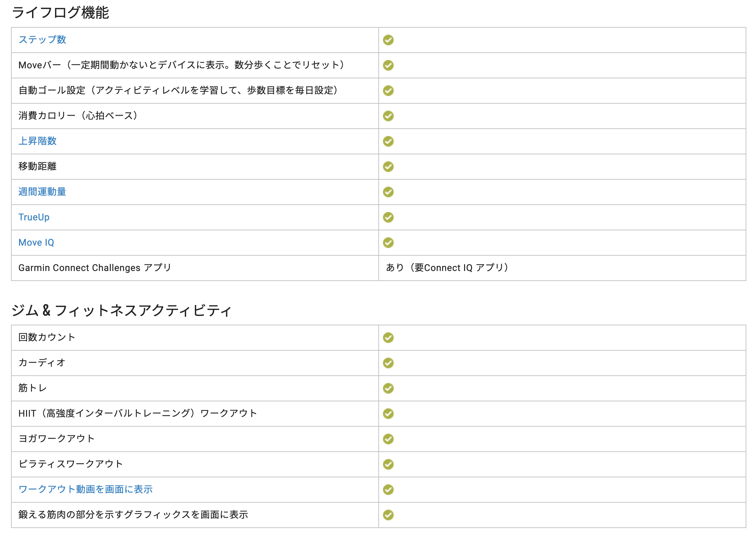Follow the 週間運動量 link

click(42, 192)
